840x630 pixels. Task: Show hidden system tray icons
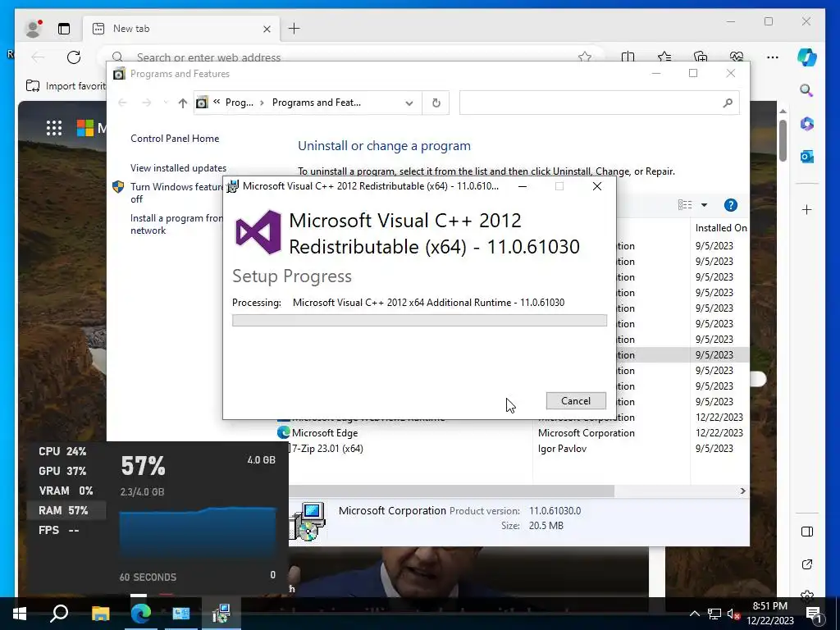[694, 614]
